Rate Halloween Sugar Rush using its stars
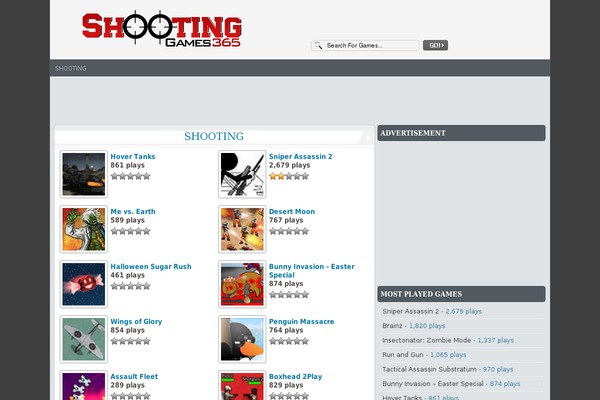This screenshot has width=600, height=400. 130,286
